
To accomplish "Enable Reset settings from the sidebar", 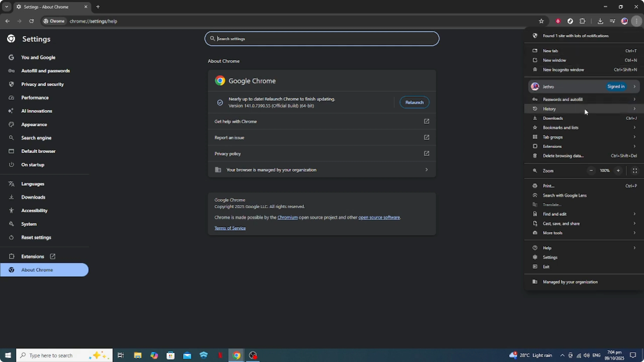I will 36,237.
